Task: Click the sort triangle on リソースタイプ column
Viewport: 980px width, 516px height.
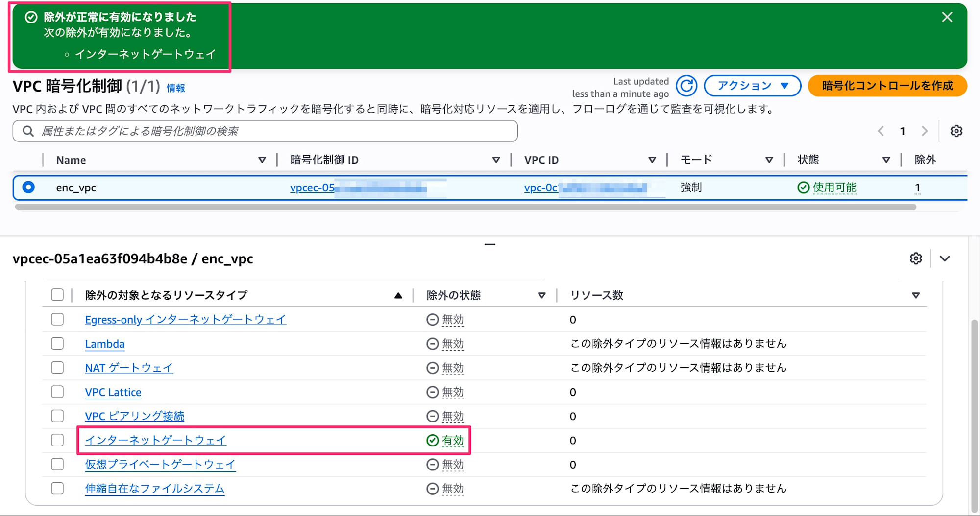Action: click(x=398, y=295)
